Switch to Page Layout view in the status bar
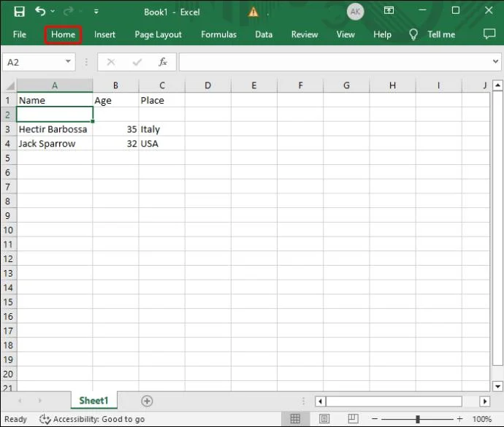 (x=324, y=419)
